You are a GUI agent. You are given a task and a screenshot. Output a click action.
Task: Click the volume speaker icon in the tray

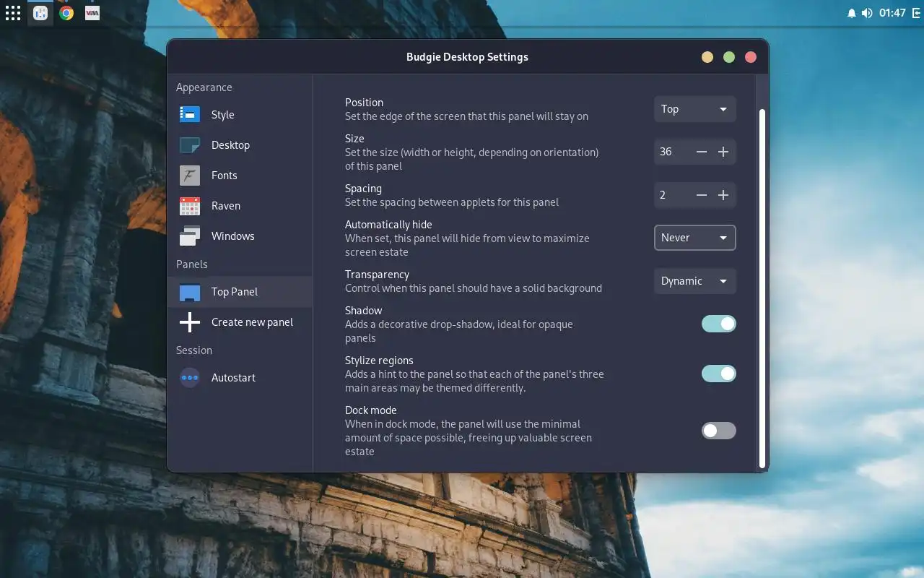click(867, 13)
